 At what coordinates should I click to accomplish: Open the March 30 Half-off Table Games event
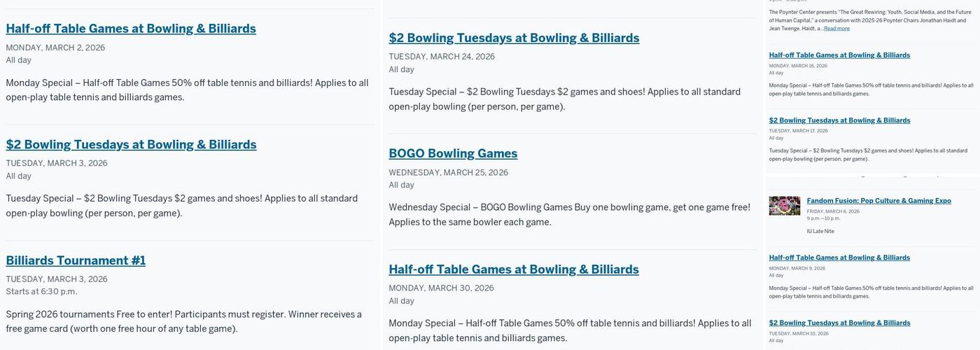coord(514,269)
